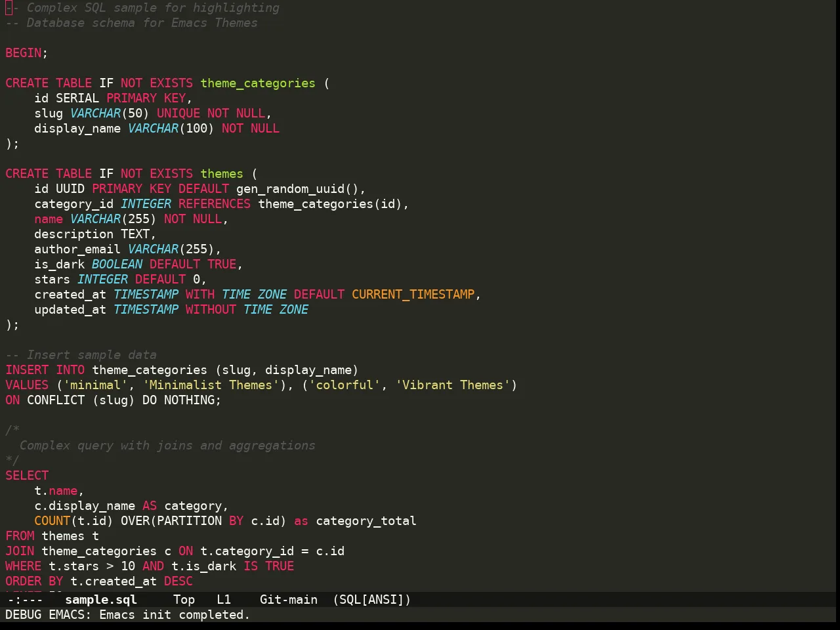Click author_email column name
Viewport: 840px width, 630px height.
click(77, 249)
